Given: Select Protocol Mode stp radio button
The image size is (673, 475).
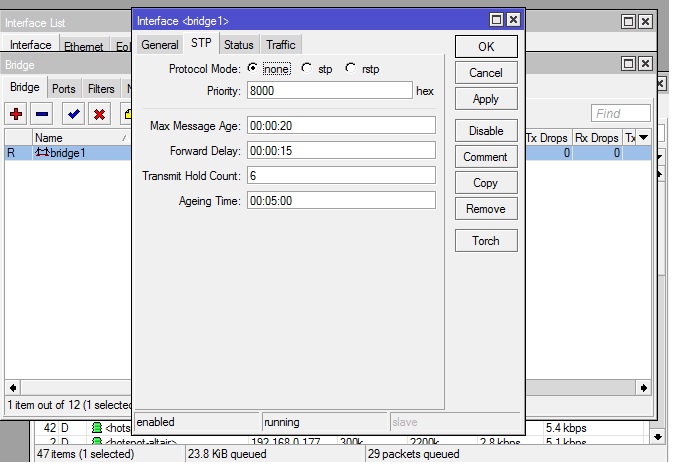Looking at the screenshot, I should (x=306, y=68).
